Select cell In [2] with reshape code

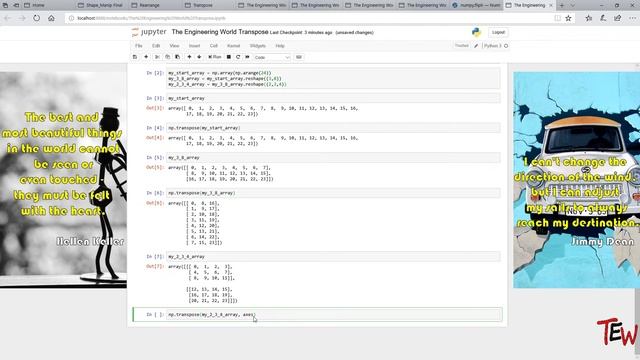pos(334,78)
